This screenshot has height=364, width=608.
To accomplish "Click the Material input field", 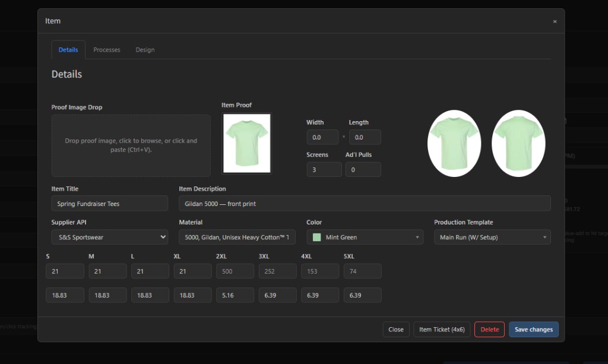I will [x=237, y=237].
